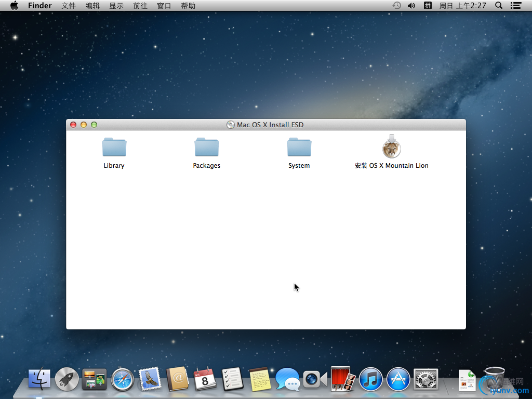The width and height of the screenshot is (532, 399).
Task: Click the Library folder name label
Action: point(114,166)
